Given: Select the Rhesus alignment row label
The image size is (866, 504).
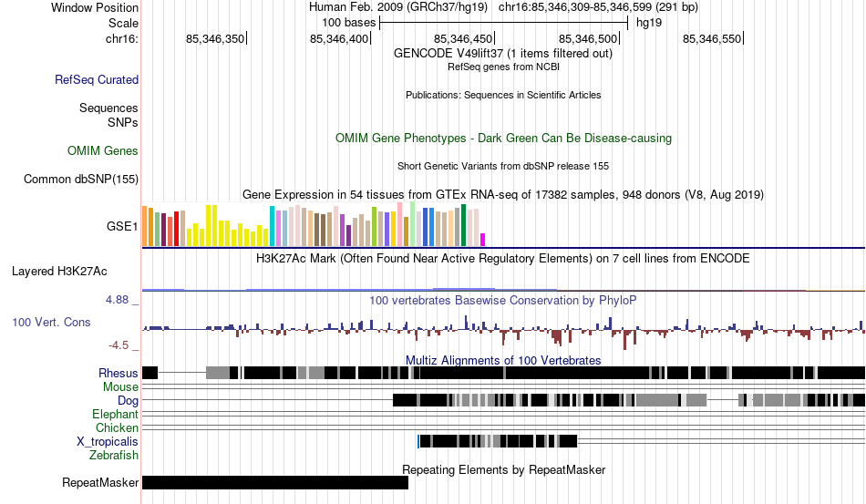Looking at the screenshot, I should pyautogui.click(x=119, y=373).
